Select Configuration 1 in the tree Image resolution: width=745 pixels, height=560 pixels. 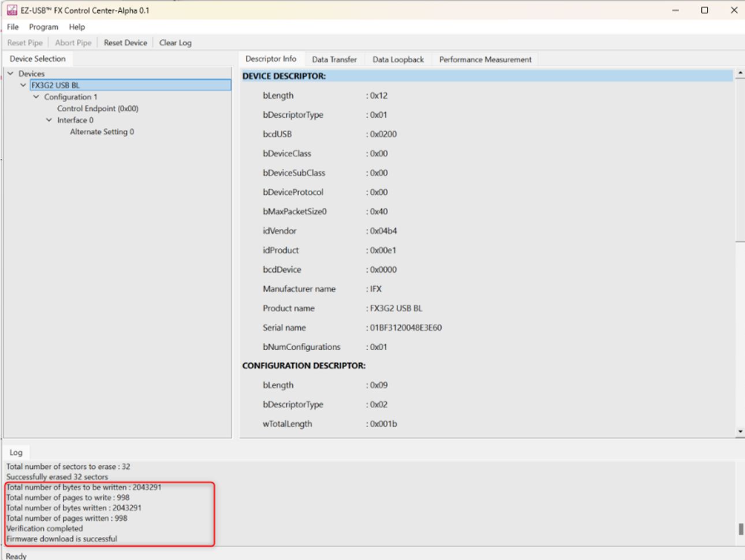pyautogui.click(x=71, y=97)
